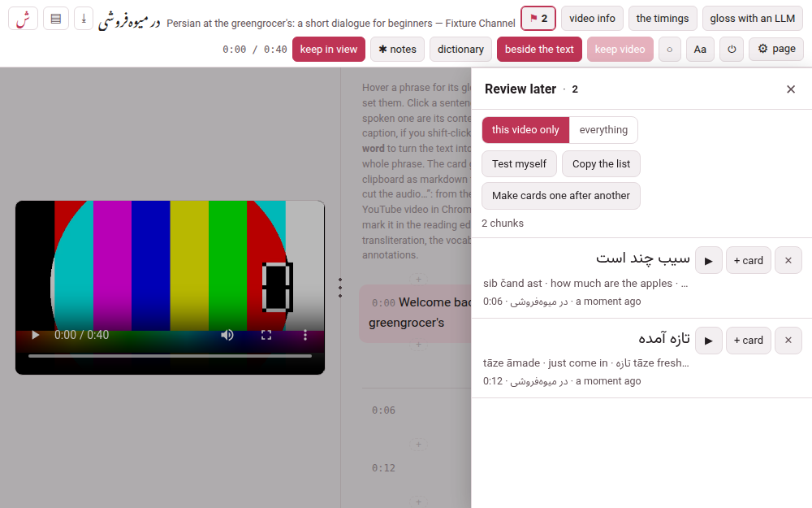Toggle the keep video option
Image resolution: width=812 pixels, height=508 pixels.
620,50
